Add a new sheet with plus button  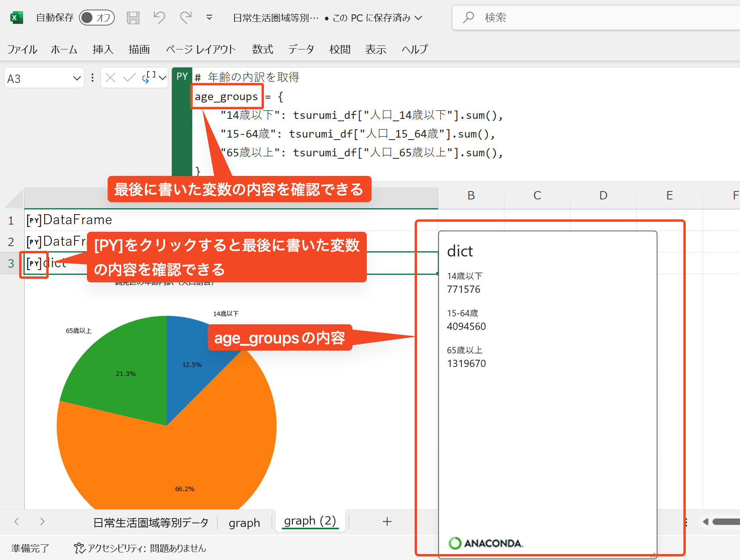(387, 522)
